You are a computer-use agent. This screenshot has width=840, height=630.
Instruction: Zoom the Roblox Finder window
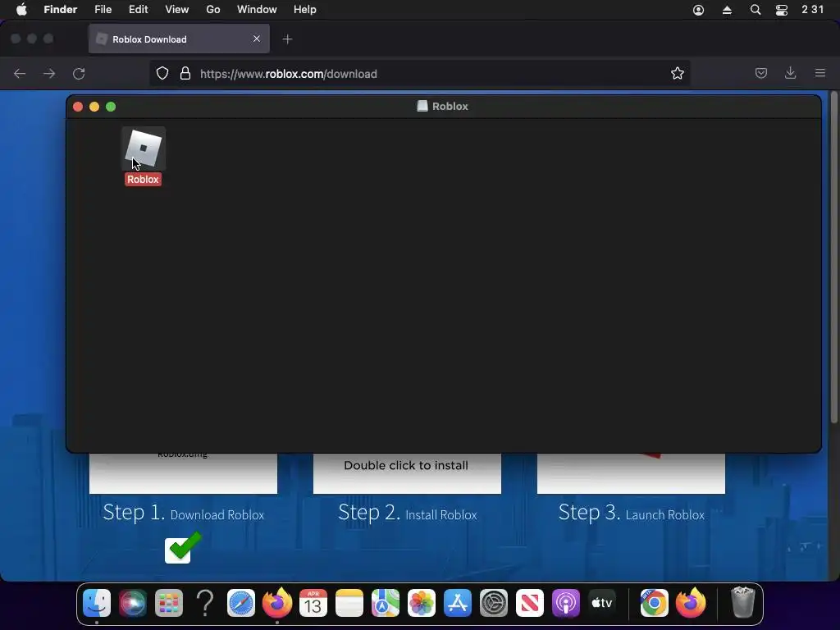point(111,107)
